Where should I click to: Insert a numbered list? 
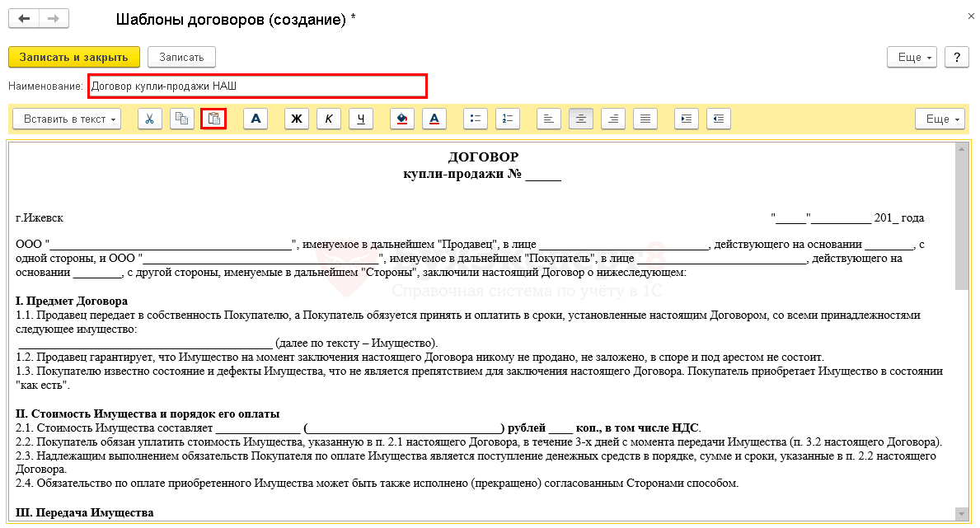pyautogui.click(x=507, y=119)
